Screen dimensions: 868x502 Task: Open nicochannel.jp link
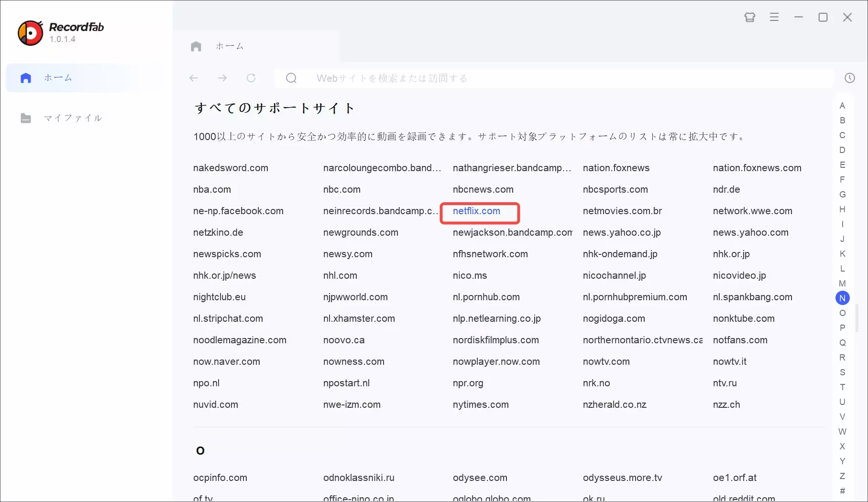click(x=614, y=275)
